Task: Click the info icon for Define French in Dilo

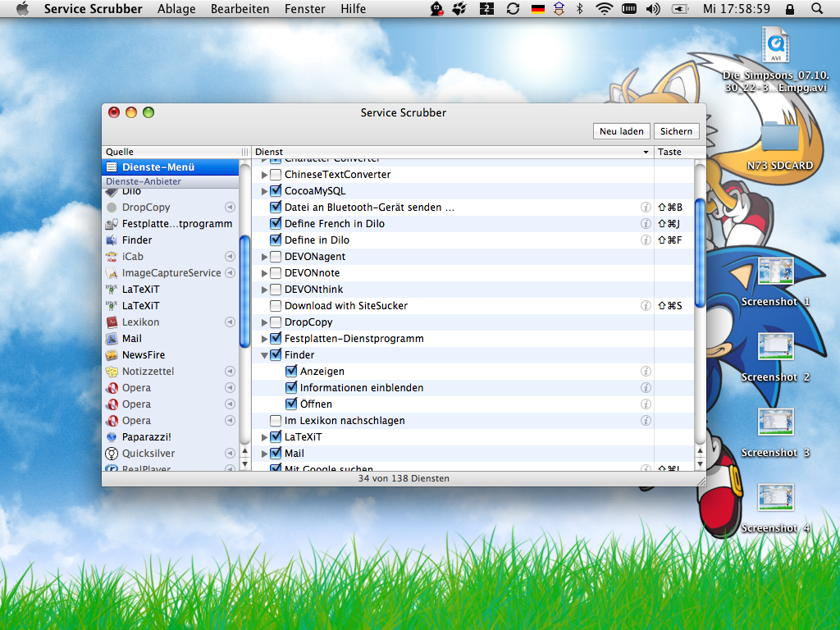Action: point(646,224)
